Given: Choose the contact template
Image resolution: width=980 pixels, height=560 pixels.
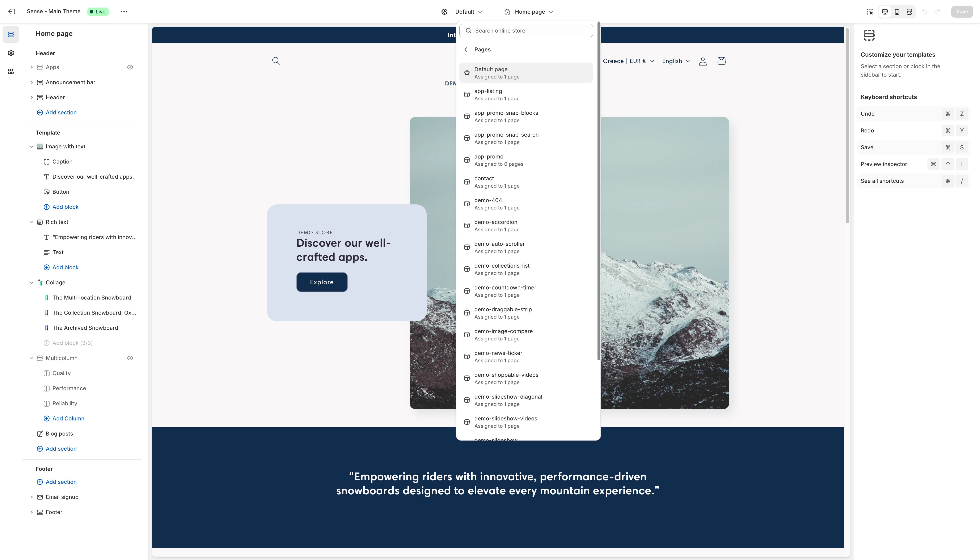Looking at the screenshot, I should coord(526,182).
